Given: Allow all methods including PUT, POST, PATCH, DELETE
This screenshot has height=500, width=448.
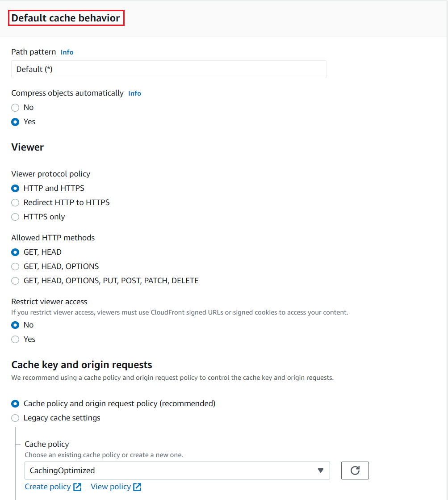Looking at the screenshot, I should click(x=15, y=281).
